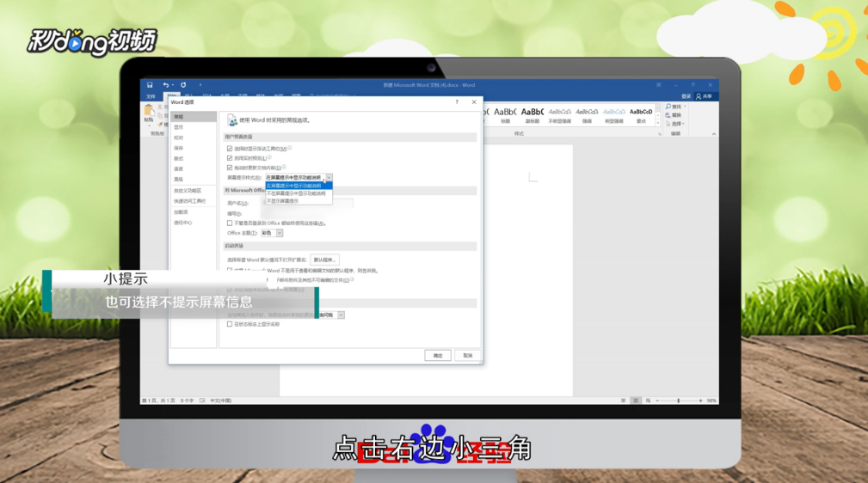Select the 常规 (General) category
This screenshot has width=868, height=483.
click(194, 117)
